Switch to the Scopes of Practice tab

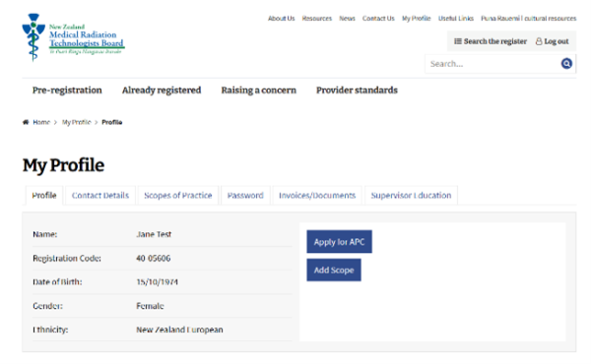point(178,196)
